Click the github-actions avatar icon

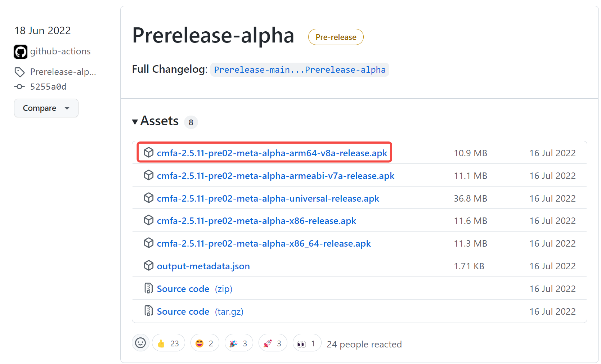tap(21, 51)
